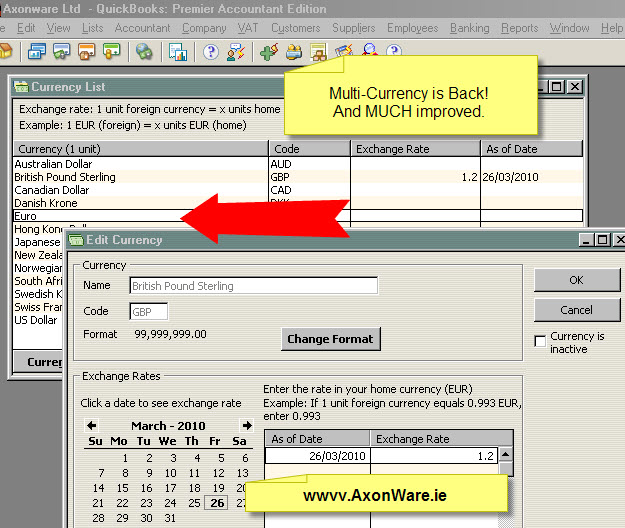Select March 1 in the calendar
The image size is (625, 528).
[x=125, y=458]
